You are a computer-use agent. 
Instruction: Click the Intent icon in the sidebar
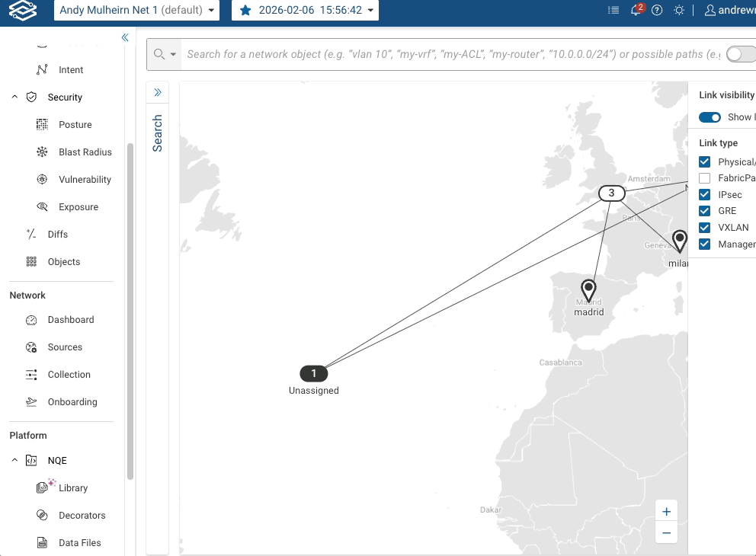[42, 70]
